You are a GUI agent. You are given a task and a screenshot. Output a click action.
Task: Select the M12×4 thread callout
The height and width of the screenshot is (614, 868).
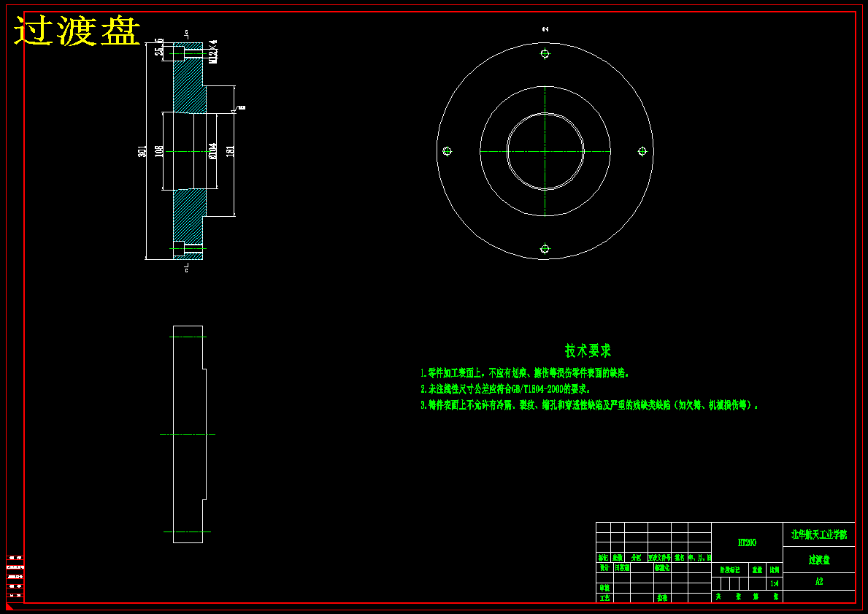click(213, 52)
